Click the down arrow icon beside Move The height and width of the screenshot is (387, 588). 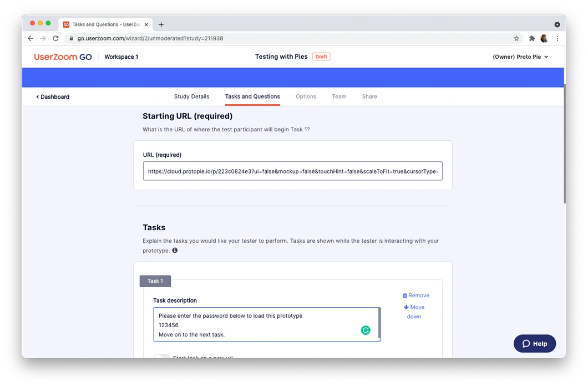coord(406,307)
